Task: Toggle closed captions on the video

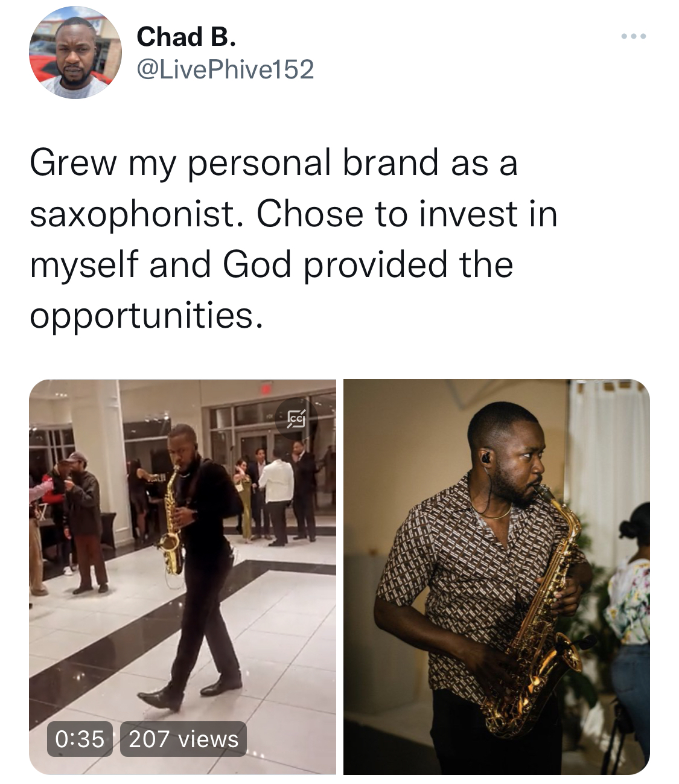Action: 296,418
